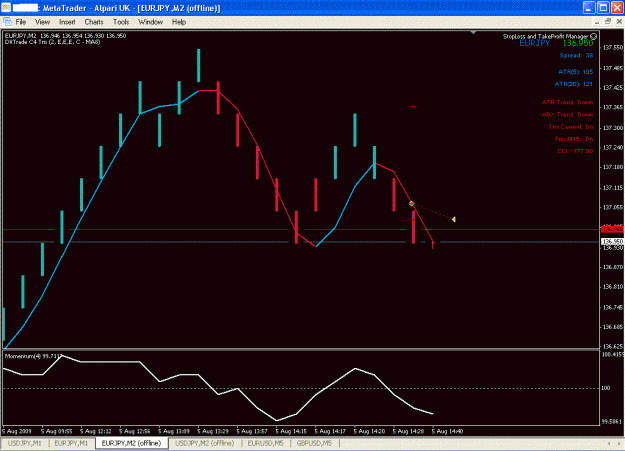Open the Insert menu
This screenshot has width=625, height=451.
pos(67,22)
